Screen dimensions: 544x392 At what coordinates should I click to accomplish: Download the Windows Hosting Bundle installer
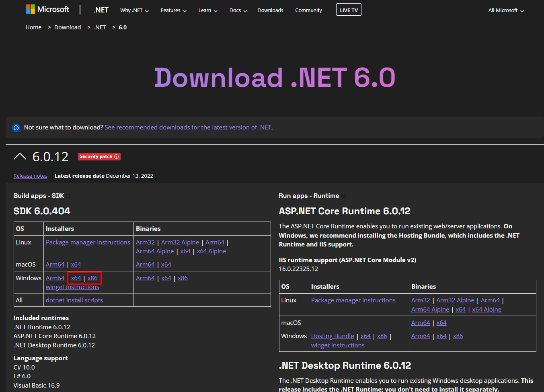[x=333, y=336]
